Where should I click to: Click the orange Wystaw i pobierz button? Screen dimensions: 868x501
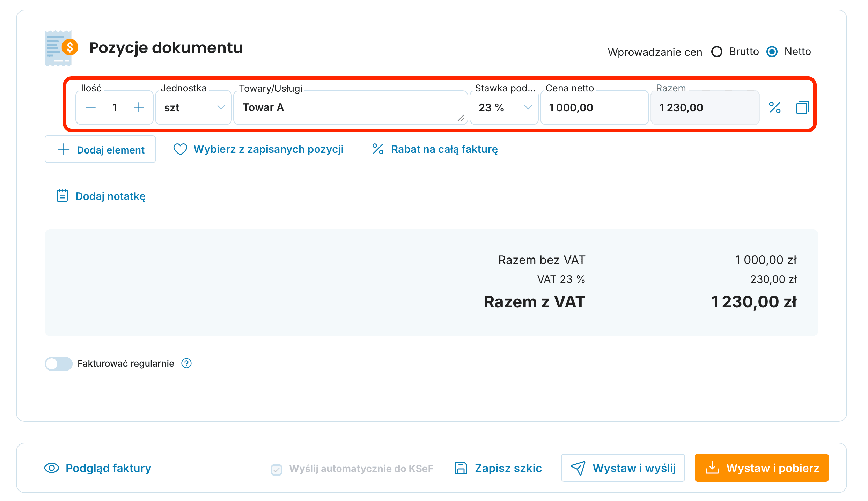pos(762,468)
